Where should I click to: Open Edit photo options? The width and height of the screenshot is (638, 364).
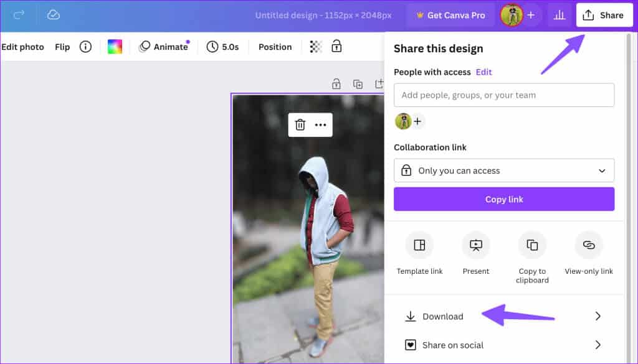[x=22, y=47]
